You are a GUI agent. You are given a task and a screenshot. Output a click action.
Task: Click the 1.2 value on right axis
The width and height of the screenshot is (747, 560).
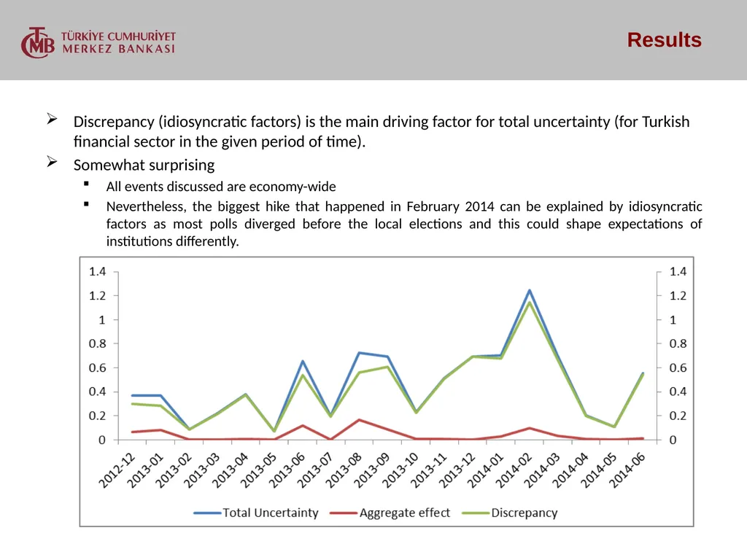point(678,296)
